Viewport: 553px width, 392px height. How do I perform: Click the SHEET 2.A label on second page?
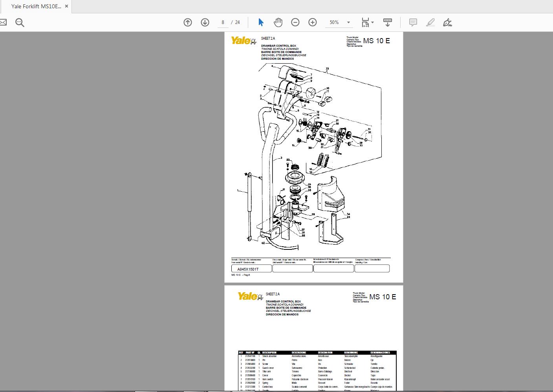[273, 294]
